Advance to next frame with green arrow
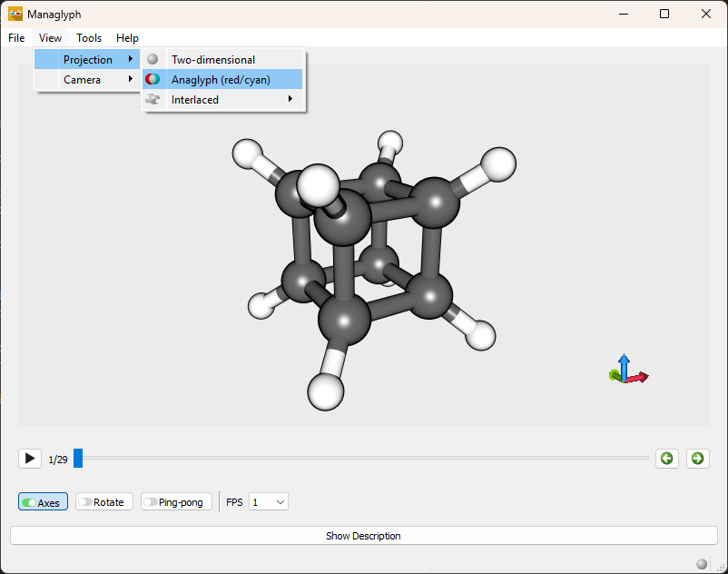 pos(697,459)
